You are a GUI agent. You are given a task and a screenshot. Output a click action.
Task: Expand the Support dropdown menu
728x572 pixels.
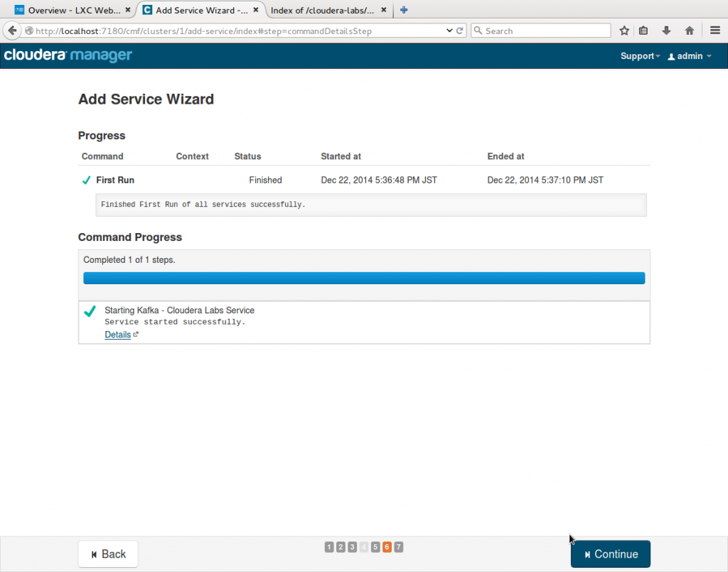pyautogui.click(x=641, y=56)
